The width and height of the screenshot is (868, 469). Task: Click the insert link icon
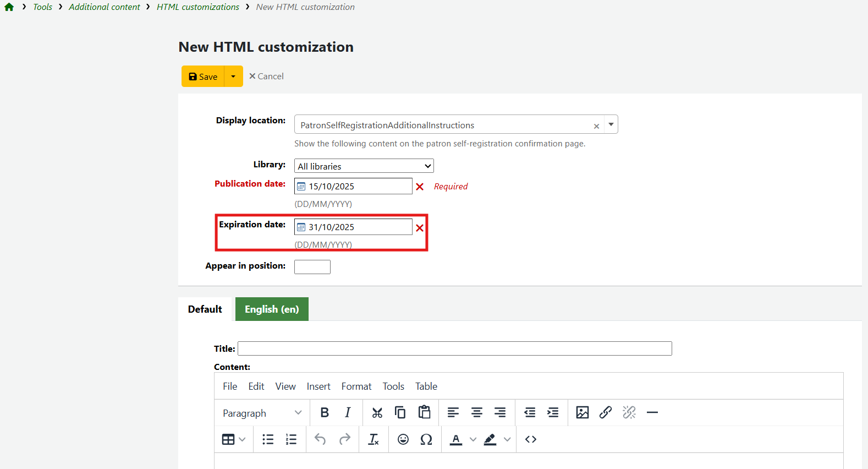click(x=605, y=412)
